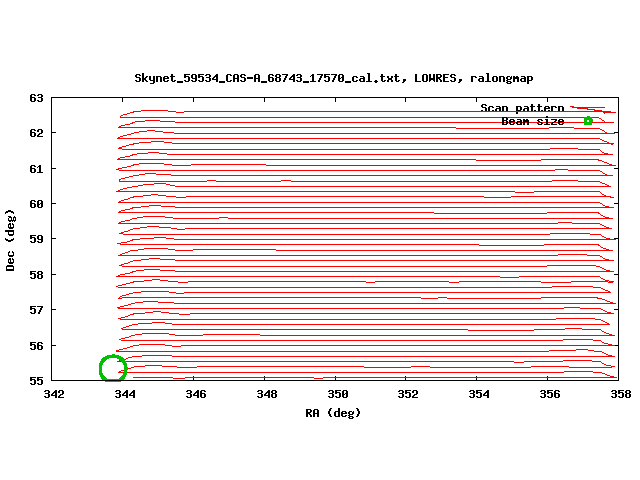
Task: Click y-axis tick label 63
Action: [x=36, y=98]
